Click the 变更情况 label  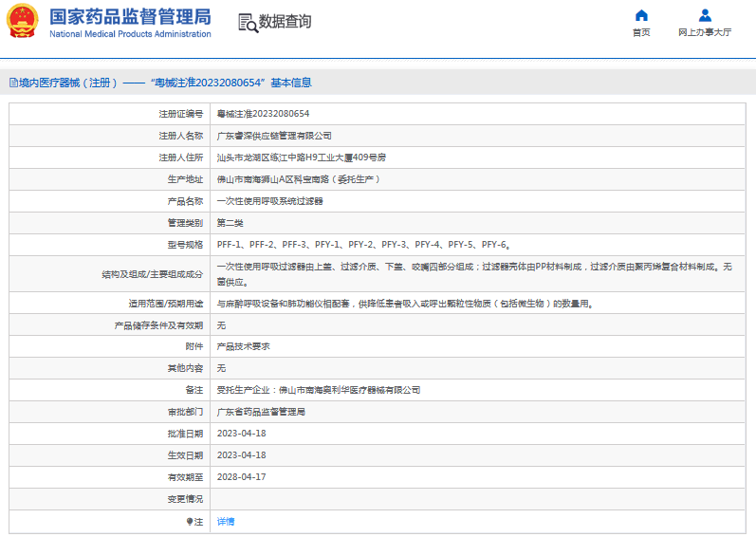click(x=186, y=499)
